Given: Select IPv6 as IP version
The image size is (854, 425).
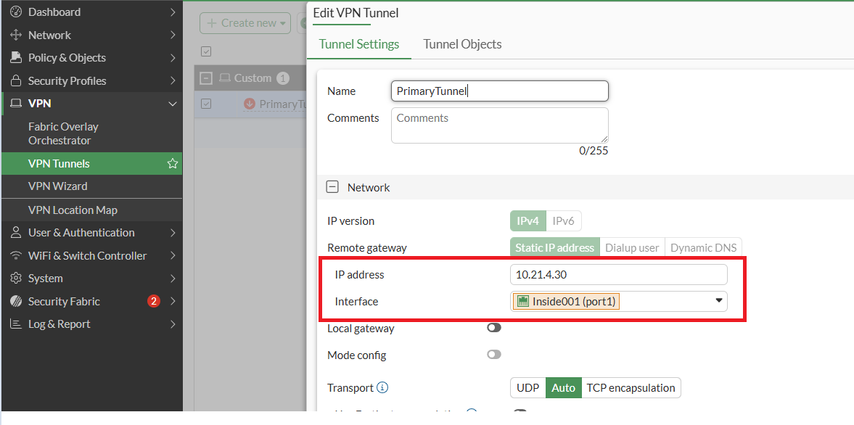Looking at the screenshot, I should coord(565,221).
